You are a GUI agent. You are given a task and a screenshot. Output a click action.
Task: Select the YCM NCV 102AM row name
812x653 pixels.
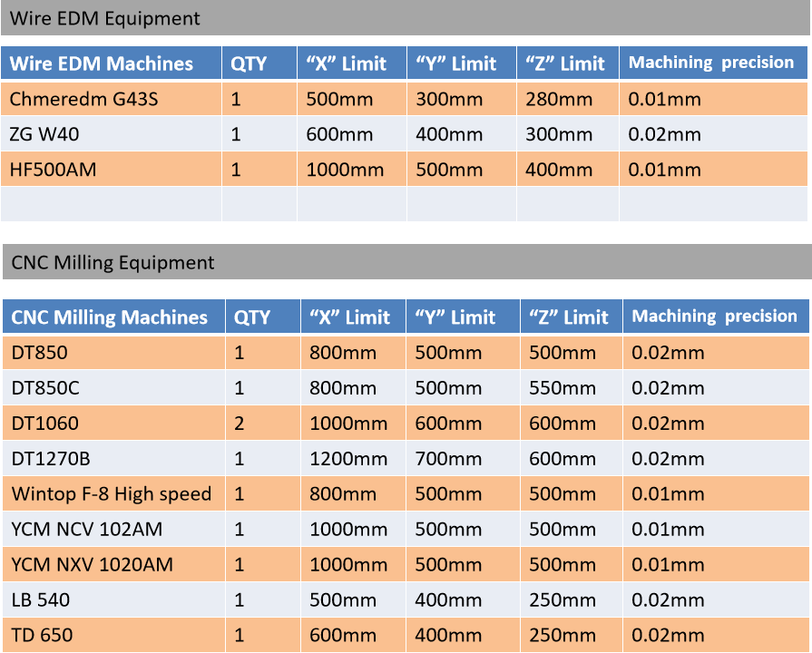pyautogui.click(x=113, y=529)
